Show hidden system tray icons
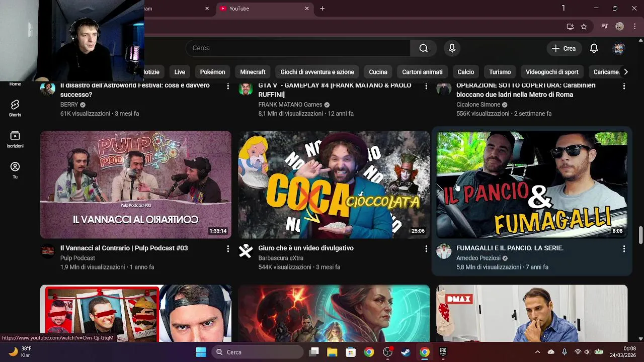644x362 pixels. (x=537, y=352)
